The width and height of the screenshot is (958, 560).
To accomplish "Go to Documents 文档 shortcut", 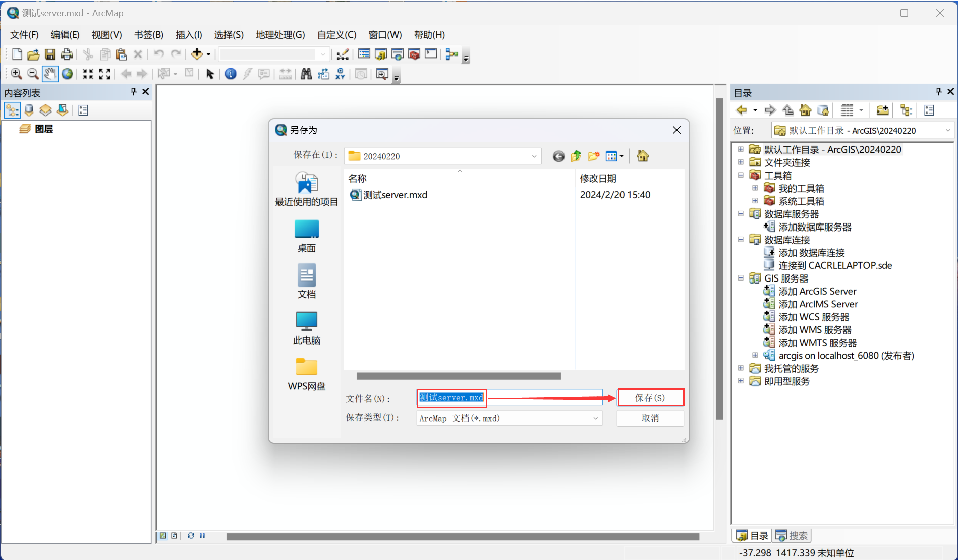I will tap(306, 282).
